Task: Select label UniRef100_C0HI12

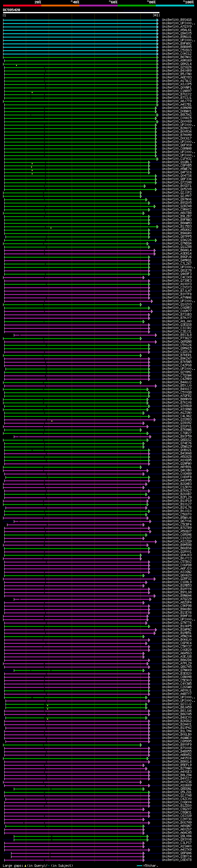Action: [176, 54]
